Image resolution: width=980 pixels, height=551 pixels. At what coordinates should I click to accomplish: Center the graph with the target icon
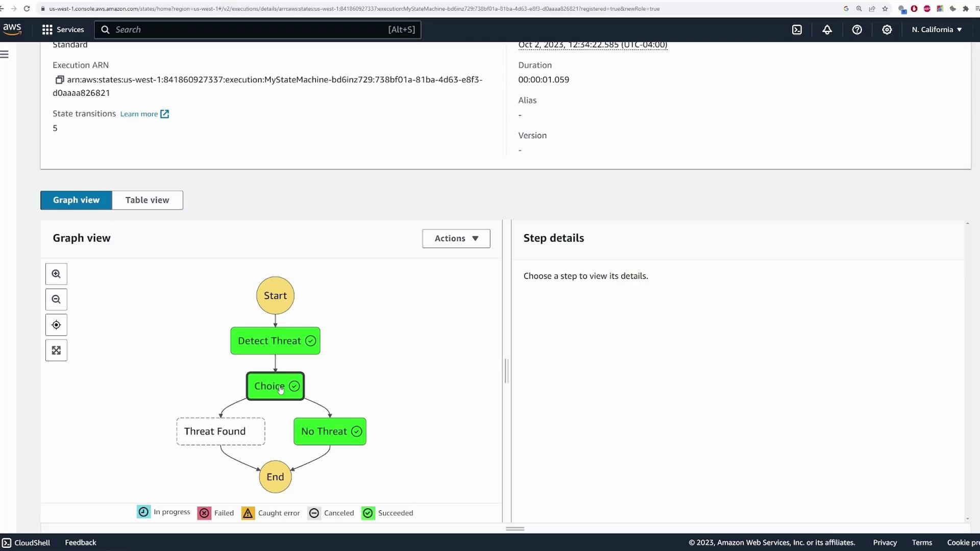(x=56, y=325)
